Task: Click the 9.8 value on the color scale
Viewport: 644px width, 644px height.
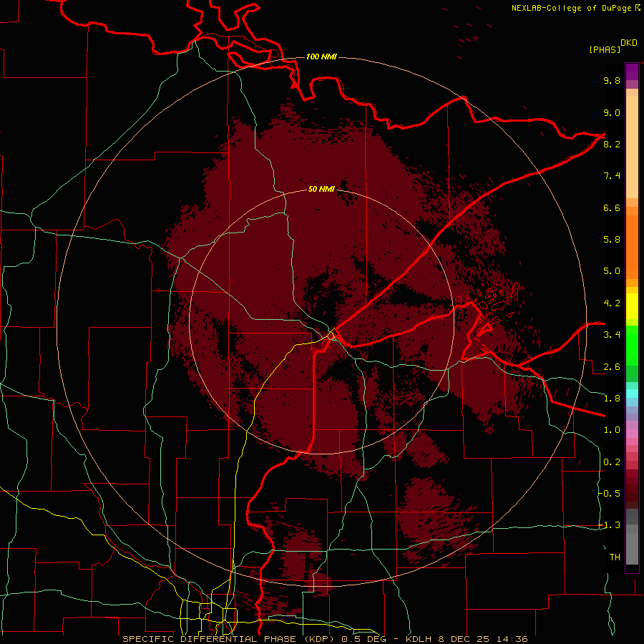Action: [612, 80]
